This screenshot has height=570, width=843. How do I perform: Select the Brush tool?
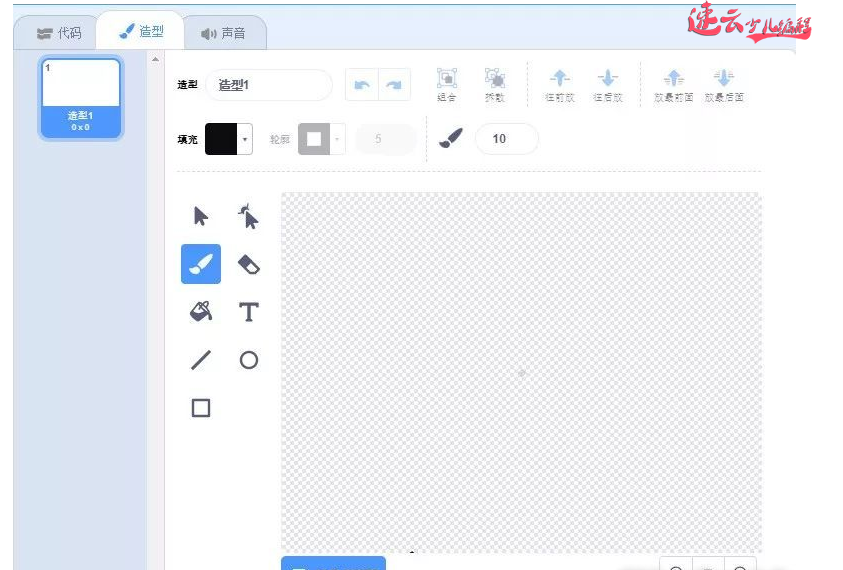201,264
